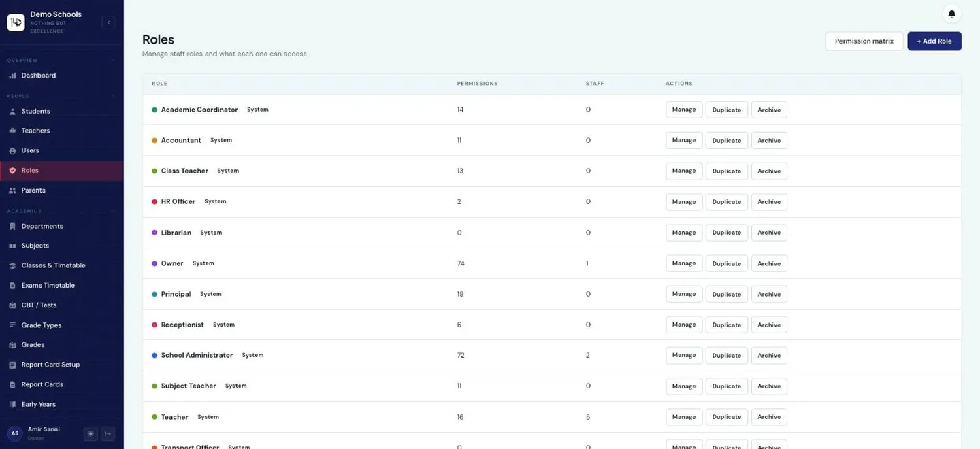
Task: Open Users via its account icon
Action: tap(12, 150)
